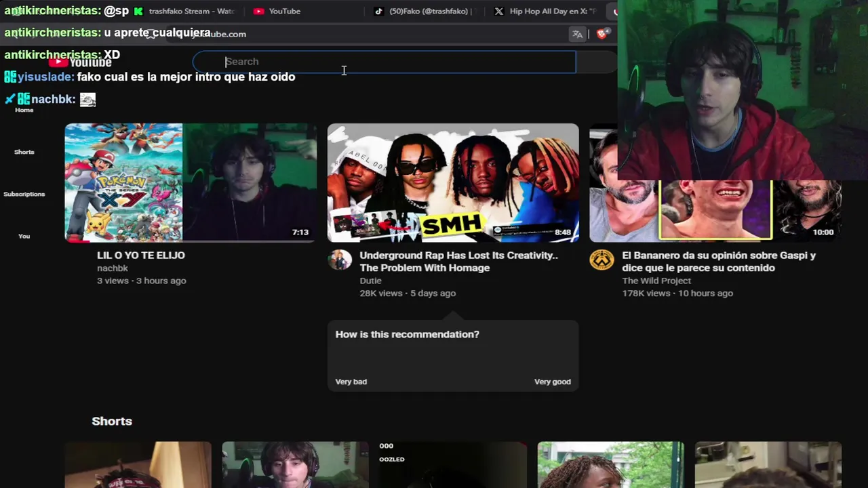Viewport: 868px width, 488px height.
Task: Click the TikTok favicon on the Fako tab
Action: 378,12
